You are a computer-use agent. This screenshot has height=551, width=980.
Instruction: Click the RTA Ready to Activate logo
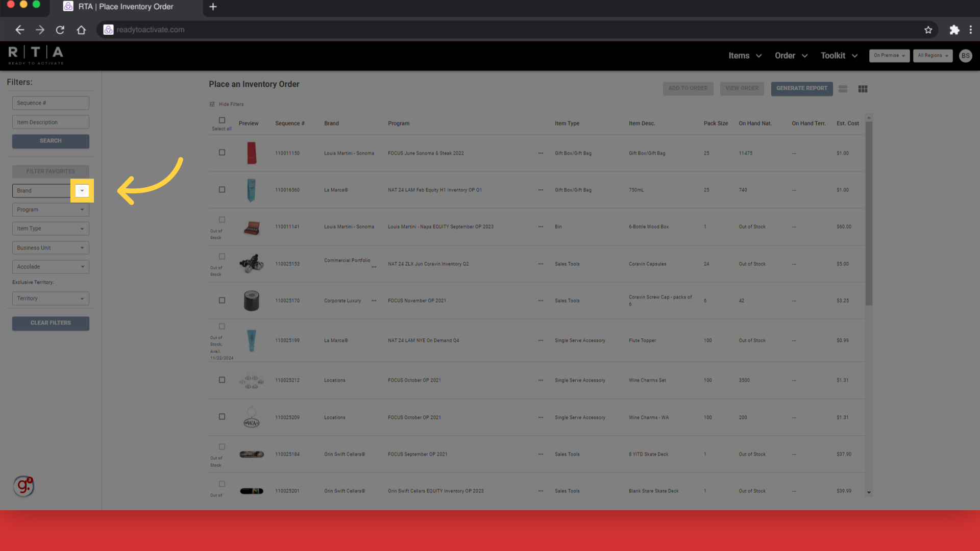point(36,55)
